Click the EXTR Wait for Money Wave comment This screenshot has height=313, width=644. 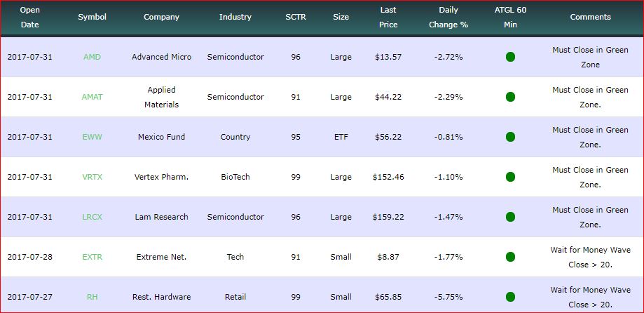pos(590,257)
